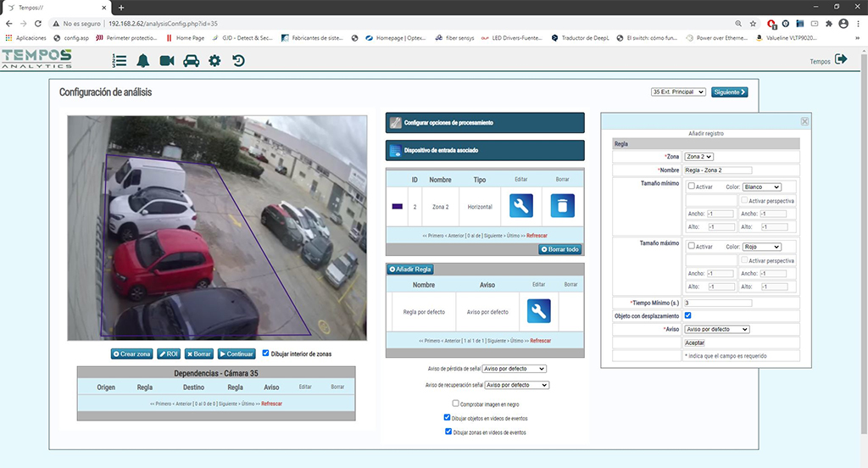Click the Zona 2 purple color swatch
The width and height of the screenshot is (868, 468).
coord(397,206)
